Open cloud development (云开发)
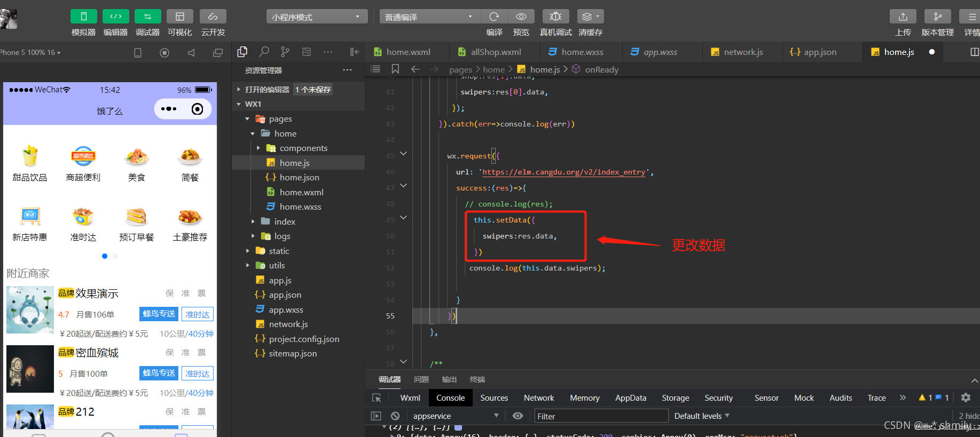 [213, 17]
